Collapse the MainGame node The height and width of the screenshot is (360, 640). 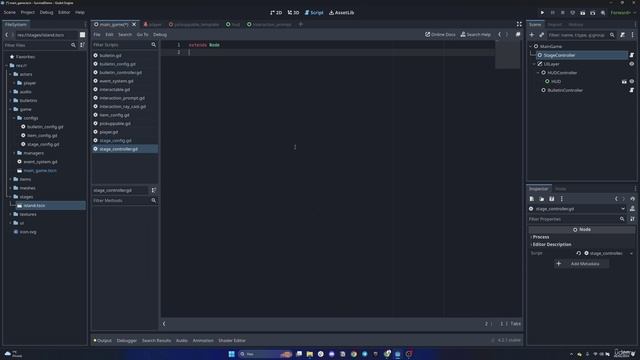tap(531, 47)
